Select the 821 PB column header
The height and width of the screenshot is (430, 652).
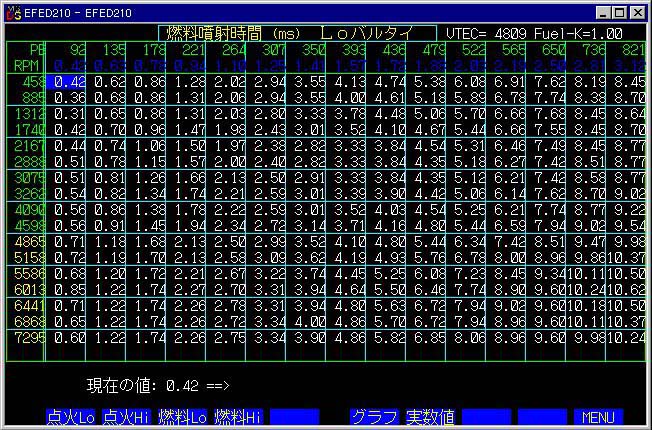pos(629,48)
